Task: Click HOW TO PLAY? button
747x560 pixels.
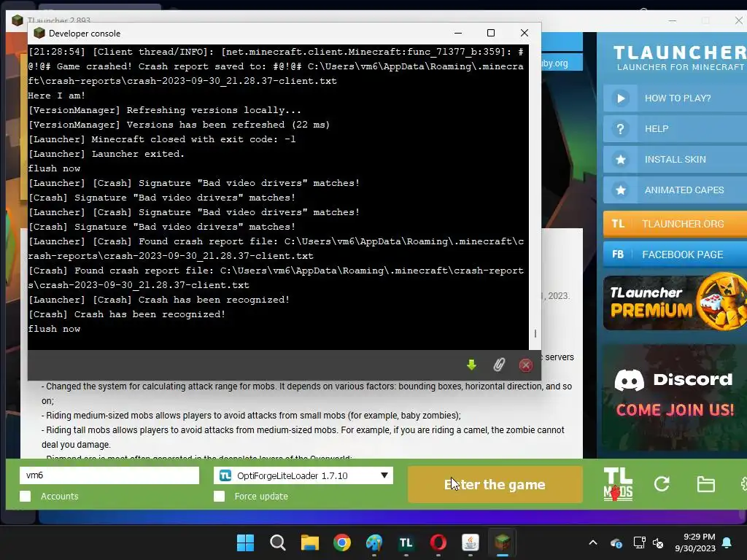Action: [675, 98]
